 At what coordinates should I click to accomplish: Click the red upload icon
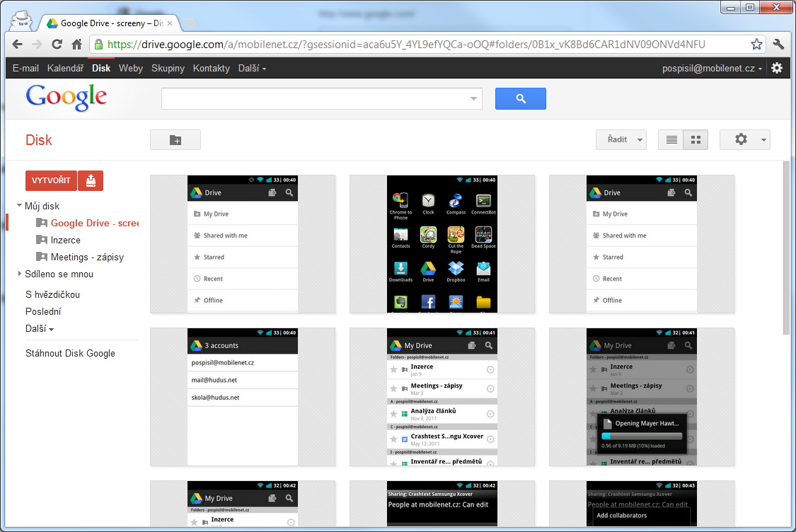point(91,180)
